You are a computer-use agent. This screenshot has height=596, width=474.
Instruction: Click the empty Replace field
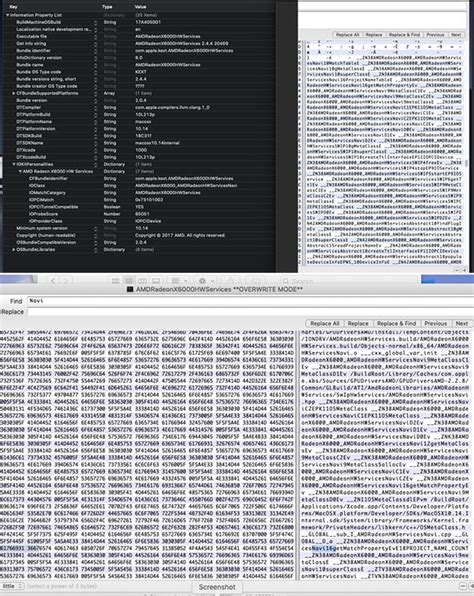coord(250,312)
